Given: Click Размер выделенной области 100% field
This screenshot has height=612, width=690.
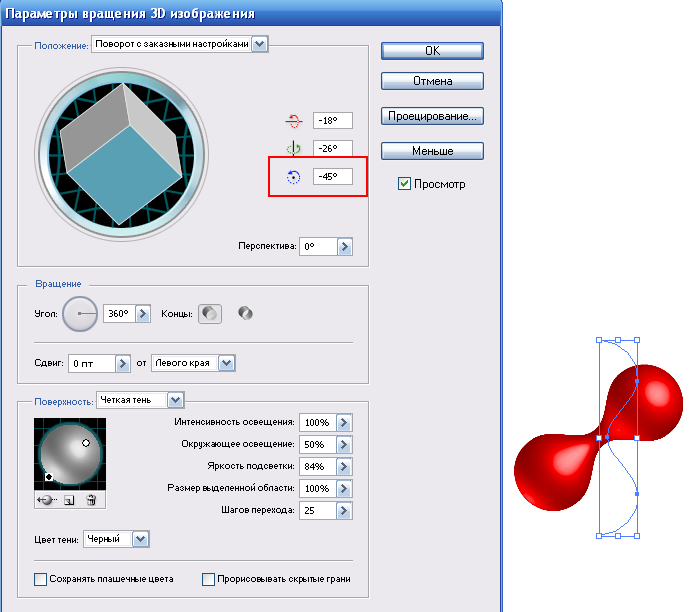Looking at the screenshot, I should tap(318, 488).
